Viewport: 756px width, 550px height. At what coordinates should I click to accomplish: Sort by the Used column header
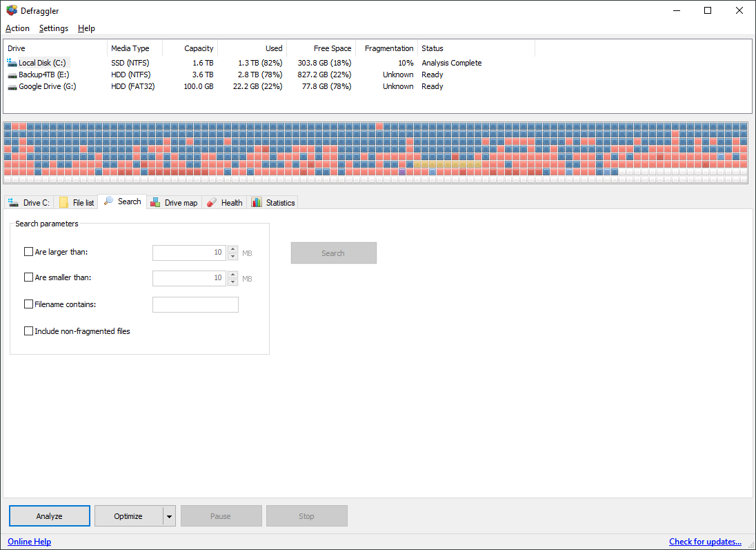pos(252,48)
